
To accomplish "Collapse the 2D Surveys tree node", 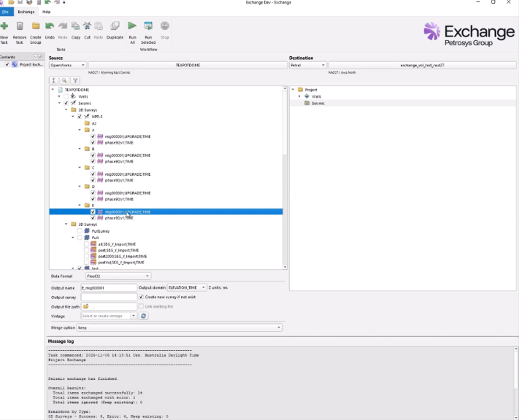I will 66,109.
